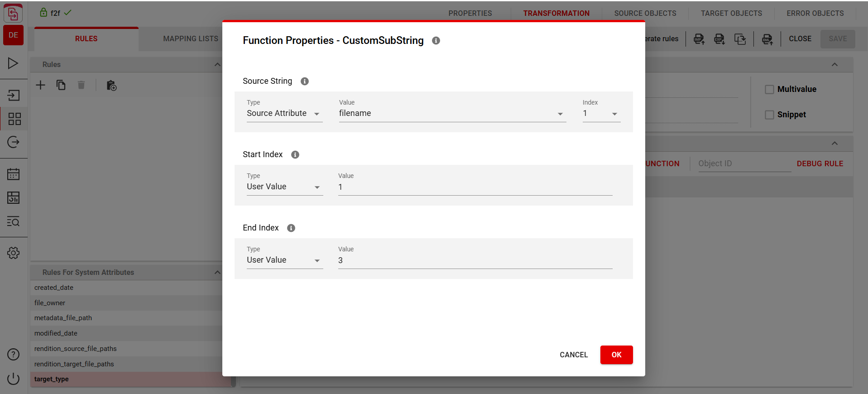Click the Start Index info icon
This screenshot has height=394, width=868.
pos(295,154)
